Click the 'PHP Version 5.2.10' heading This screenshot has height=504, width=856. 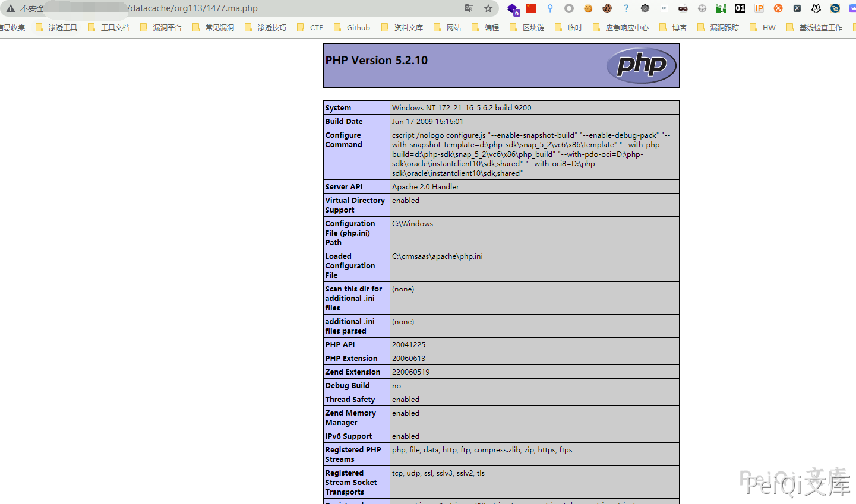coord(376,60)
